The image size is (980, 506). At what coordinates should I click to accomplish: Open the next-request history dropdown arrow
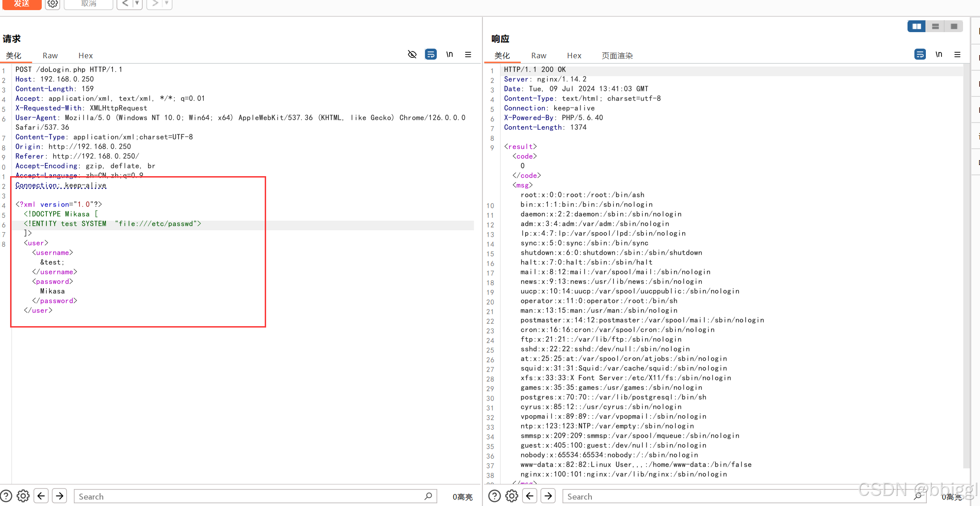coord(167,3)
